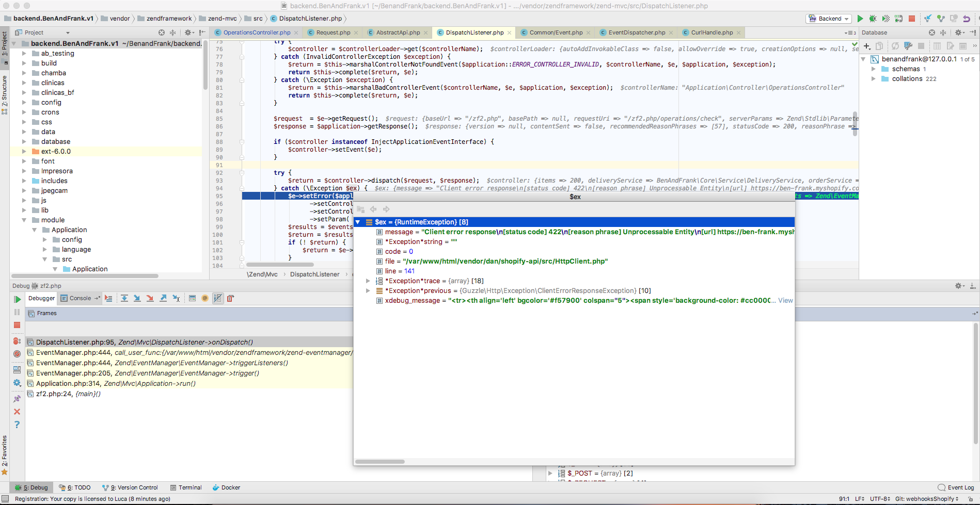Expand the schemas node in Database
Viewport: 980px width, 505px height.
(873, 69)
